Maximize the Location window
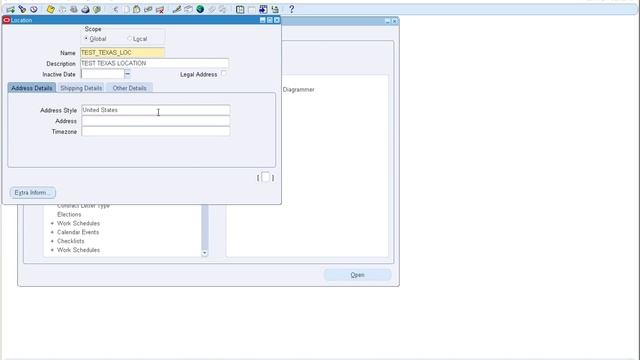This screenshot has height=360, width=640. 269,20
